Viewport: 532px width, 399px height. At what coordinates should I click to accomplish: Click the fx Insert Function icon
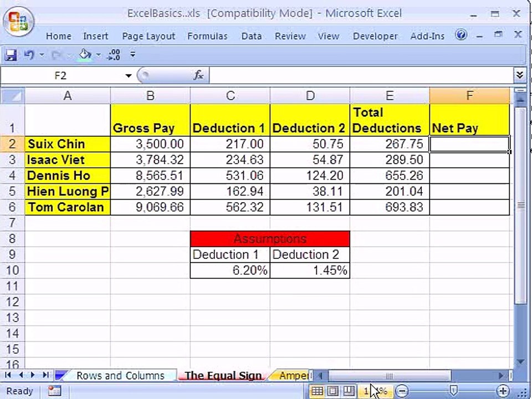[x=198, y=75]
